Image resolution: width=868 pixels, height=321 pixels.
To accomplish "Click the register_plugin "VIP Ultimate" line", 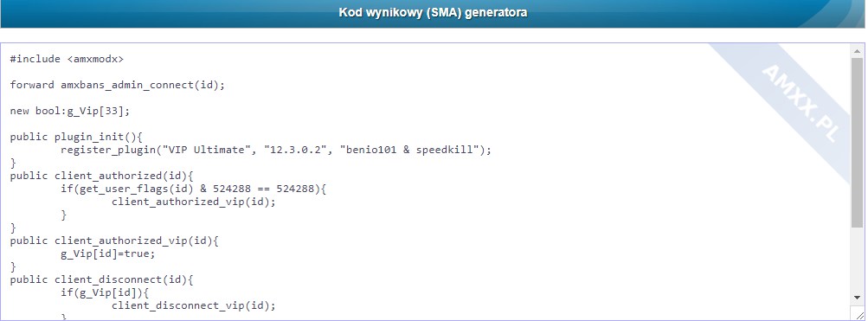I will tap(276, 150).
